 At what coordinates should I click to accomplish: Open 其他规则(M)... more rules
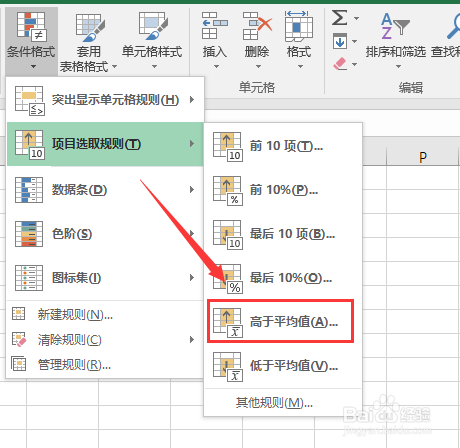pyautogui.click(x=283, y=403)
